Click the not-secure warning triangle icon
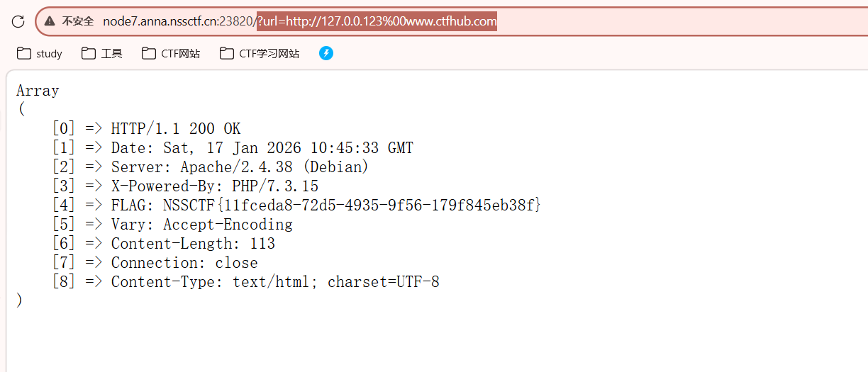868x372 pixels. pos(50,21)
